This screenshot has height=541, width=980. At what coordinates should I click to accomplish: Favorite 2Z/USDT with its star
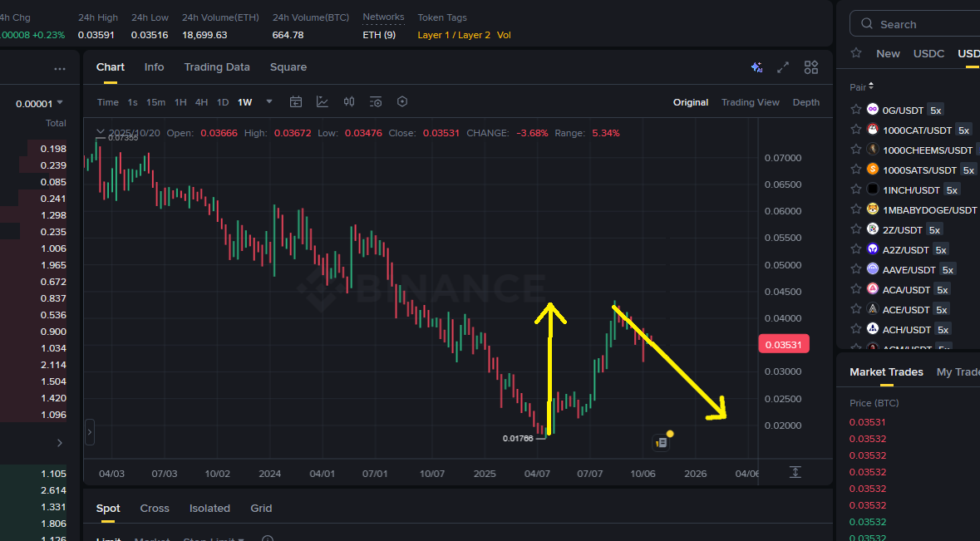[856, 229]
